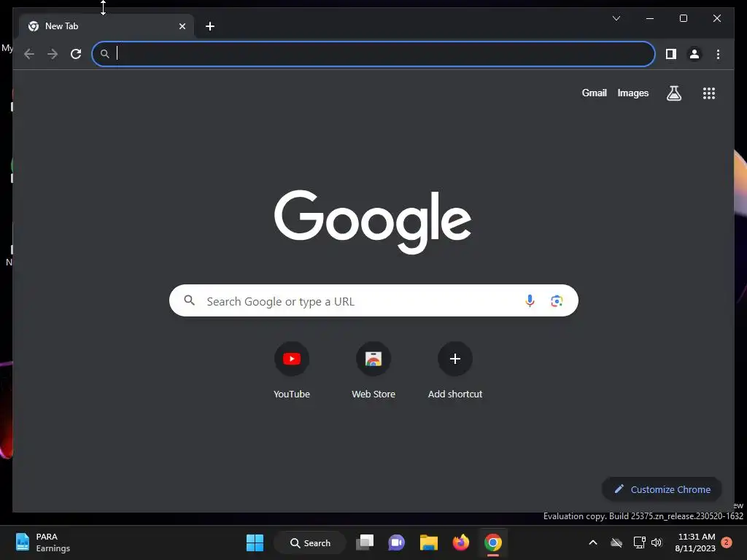Start voice search with microphone

[530, 300]
